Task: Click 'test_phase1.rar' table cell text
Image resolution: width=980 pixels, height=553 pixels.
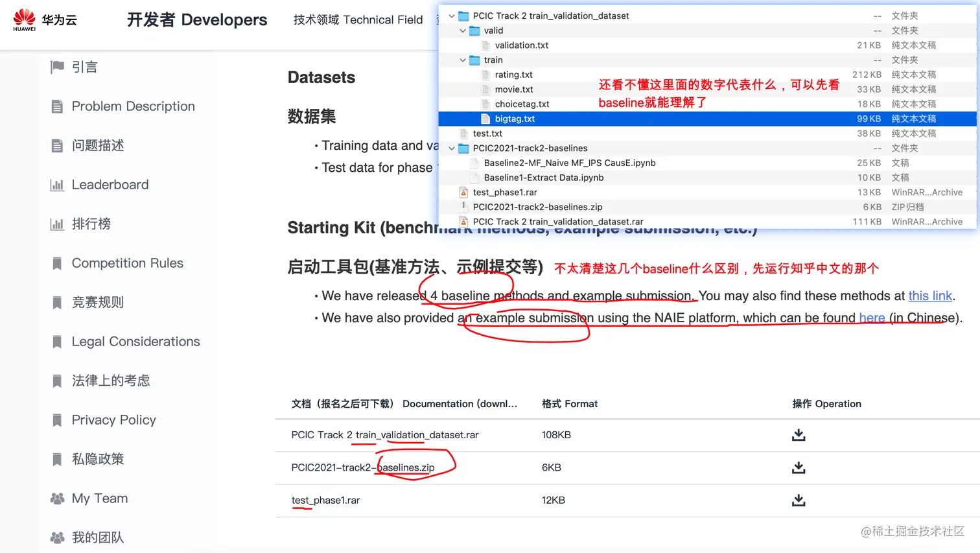Action: pyautogui.click(x=325, y=500)
